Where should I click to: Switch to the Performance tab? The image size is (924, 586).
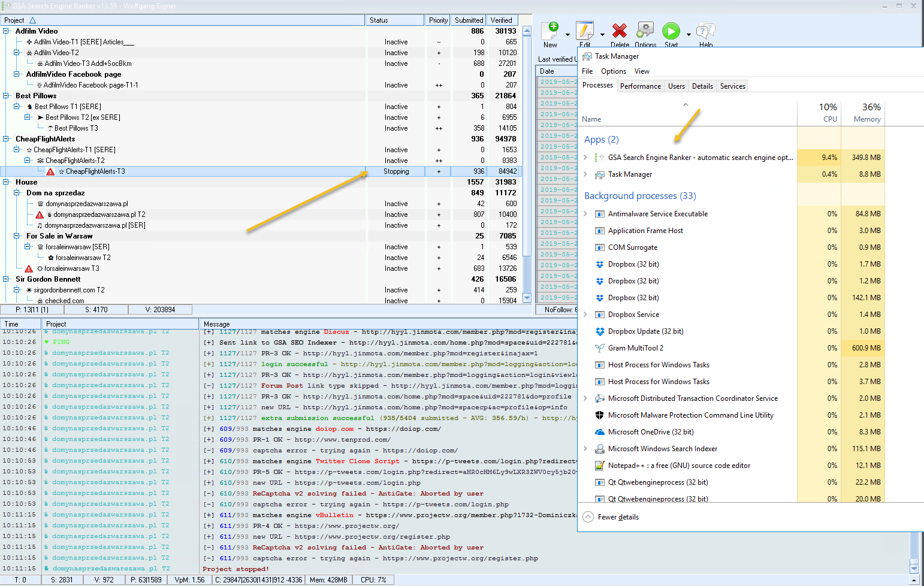click(641, 86)
